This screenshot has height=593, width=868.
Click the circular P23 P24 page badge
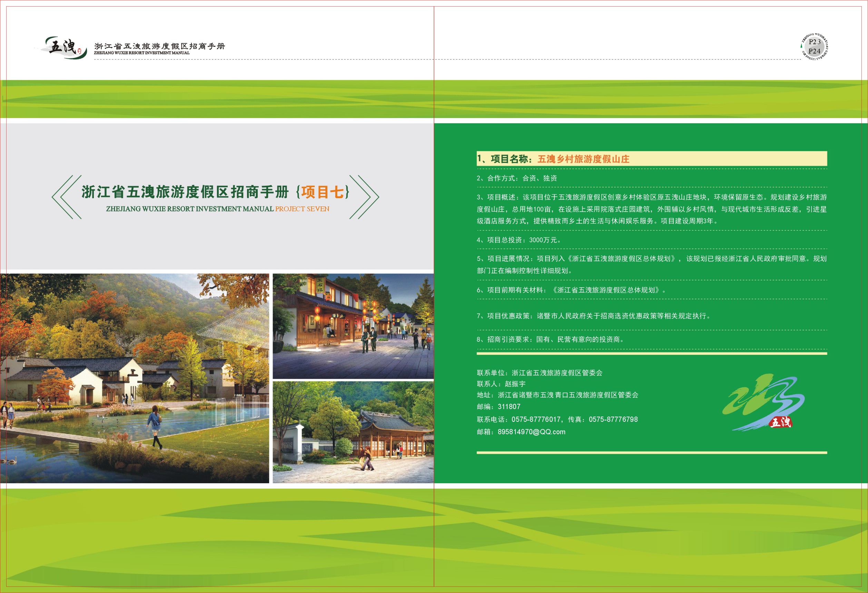tap(814, 47)
